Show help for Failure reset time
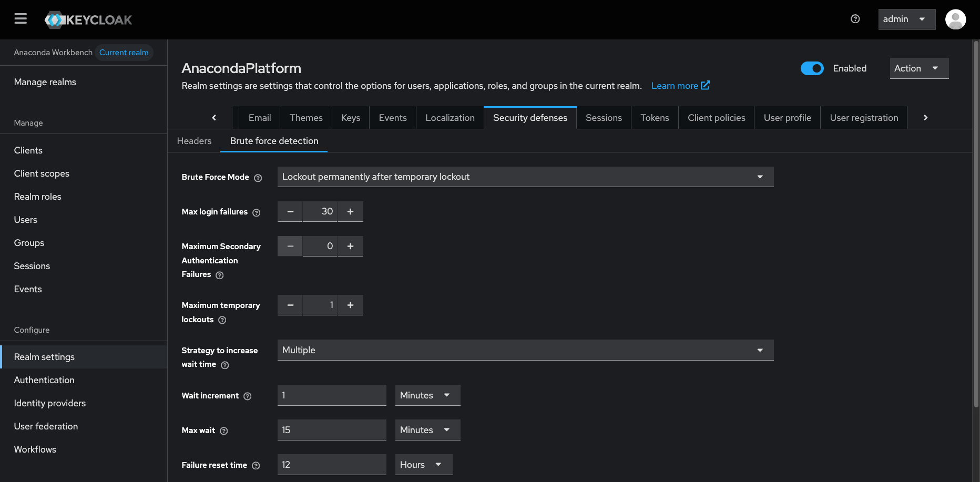The image size is (980, 482). (256, 466)
